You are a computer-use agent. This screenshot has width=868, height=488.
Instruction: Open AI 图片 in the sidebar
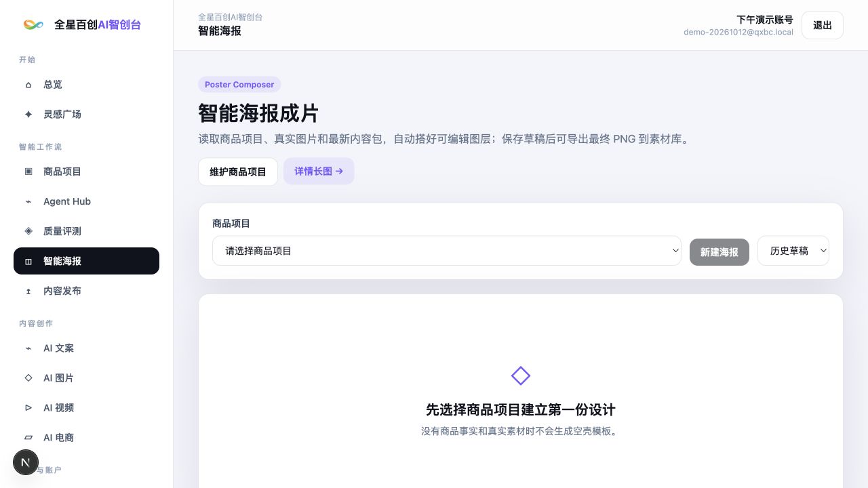coord(87,378)
